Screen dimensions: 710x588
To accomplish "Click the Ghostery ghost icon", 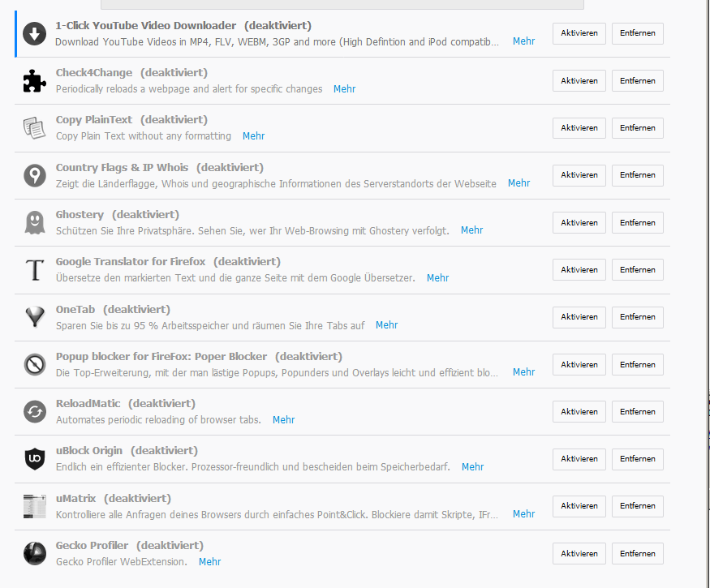I will (34, 222).
